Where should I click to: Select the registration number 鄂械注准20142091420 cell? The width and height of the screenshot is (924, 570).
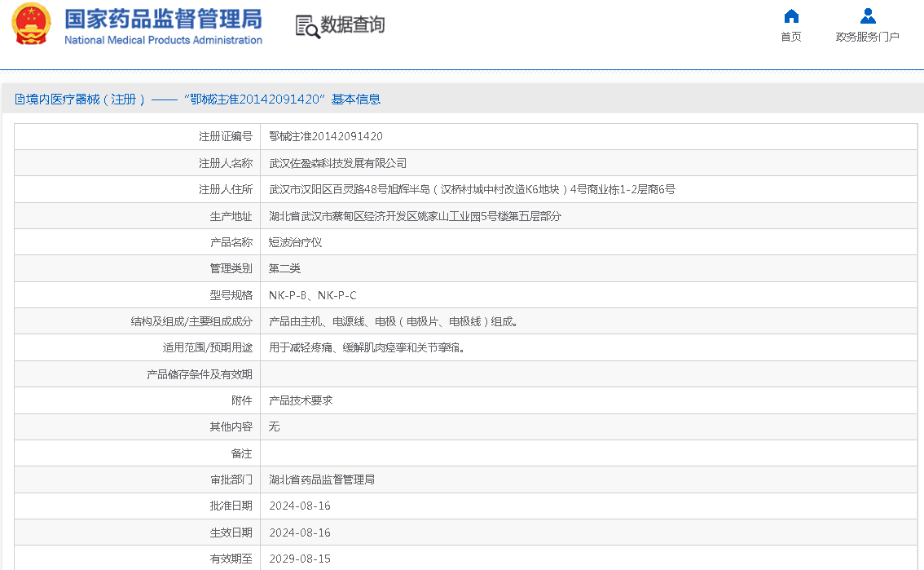tap(326, 136)
